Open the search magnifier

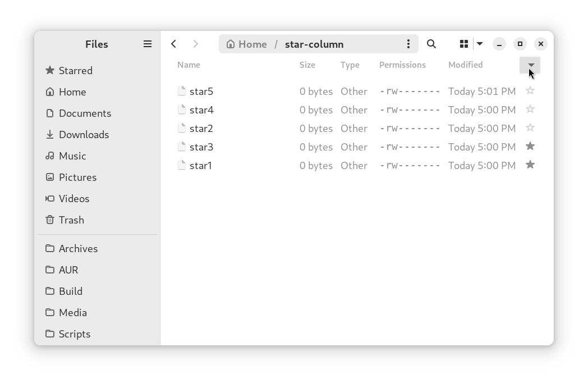point(431,44)
